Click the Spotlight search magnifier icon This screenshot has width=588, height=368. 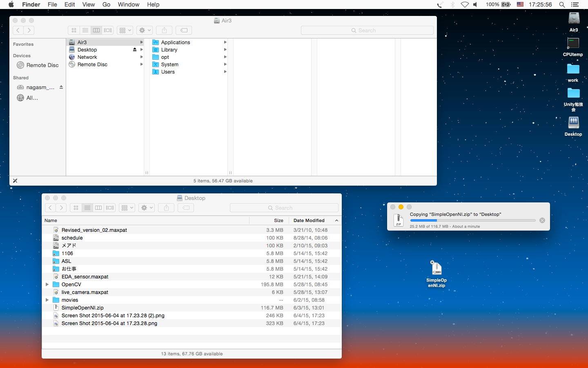click(x=562, y=4)
